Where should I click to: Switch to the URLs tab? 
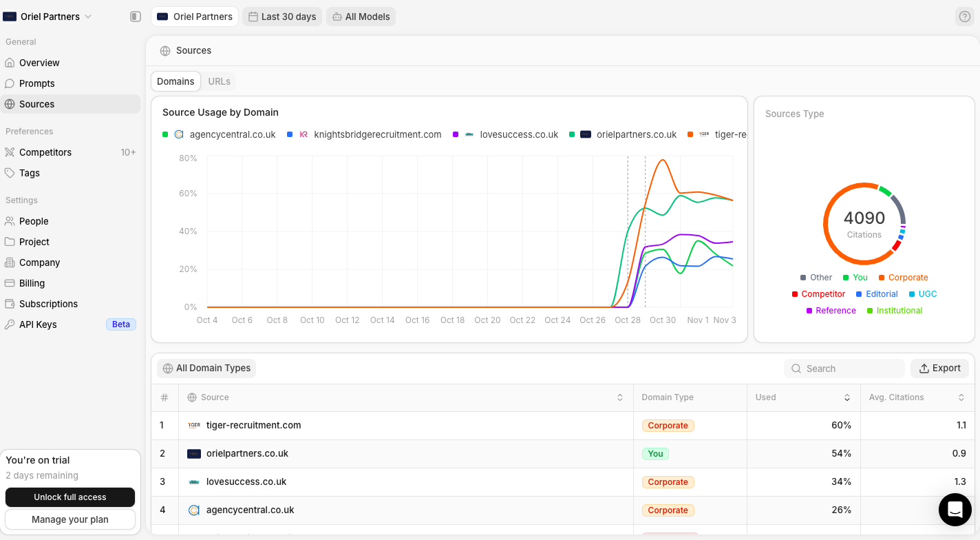click(219, 81)
